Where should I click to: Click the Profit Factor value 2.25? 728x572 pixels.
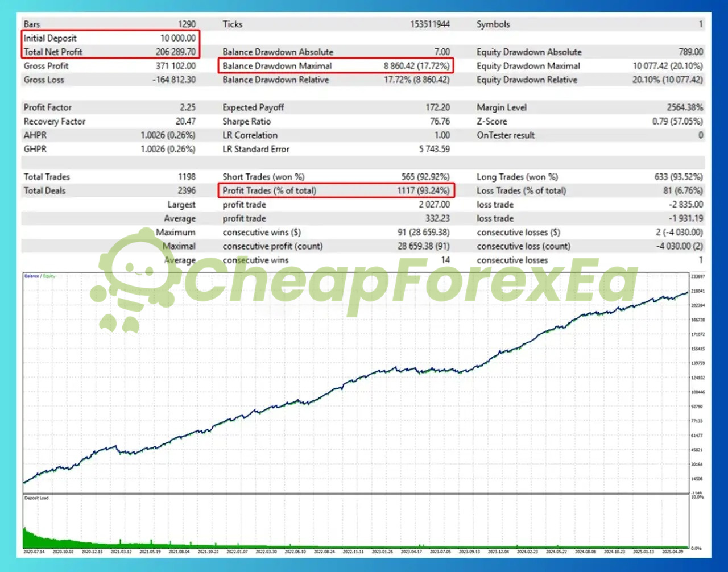pyautogui.click(x=188, y=107)
